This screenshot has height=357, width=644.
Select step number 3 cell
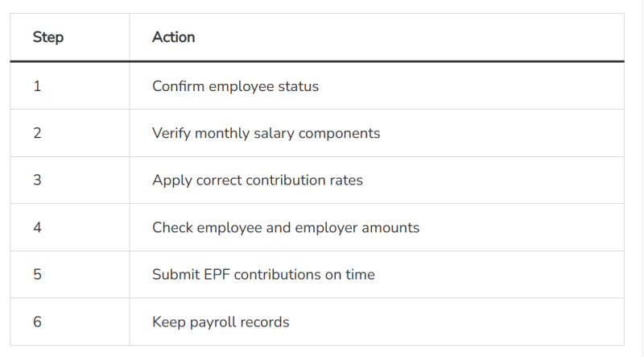click(x=37, y=180)
